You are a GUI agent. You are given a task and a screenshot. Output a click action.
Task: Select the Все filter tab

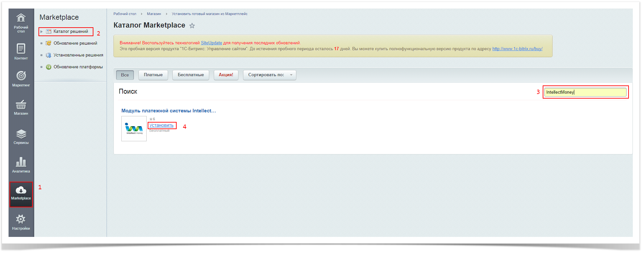point(125,75)
